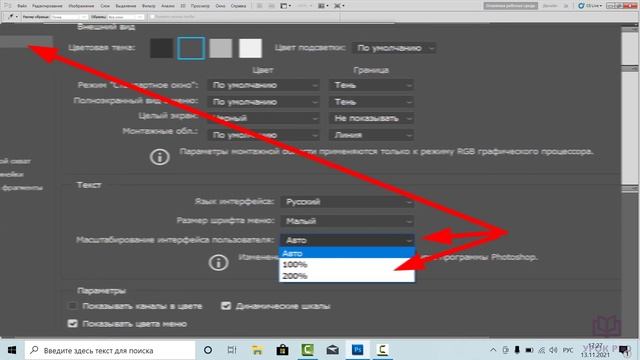Viewport: 640px width, 360px height.
Task: Click the Wi-Fi network tray icon
Action: (542, 350)
